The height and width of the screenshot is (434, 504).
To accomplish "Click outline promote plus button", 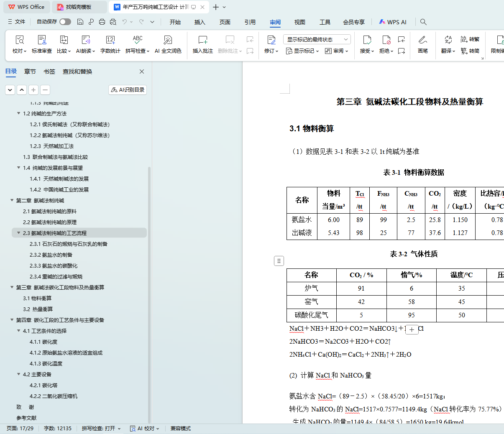I will 33,89.
